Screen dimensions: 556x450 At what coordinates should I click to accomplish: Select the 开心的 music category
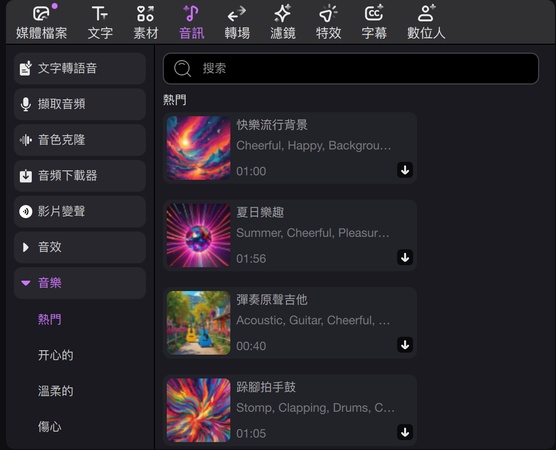[x=56, y=355]
